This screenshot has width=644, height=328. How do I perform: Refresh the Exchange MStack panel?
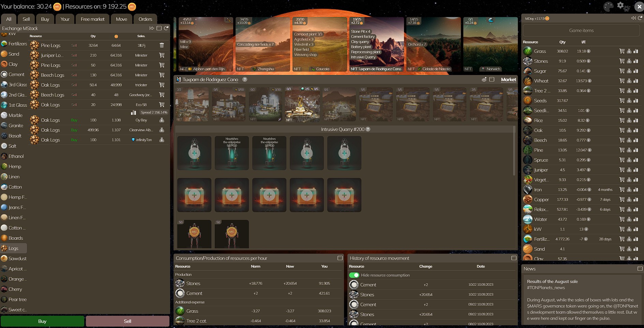pos(166,28)
